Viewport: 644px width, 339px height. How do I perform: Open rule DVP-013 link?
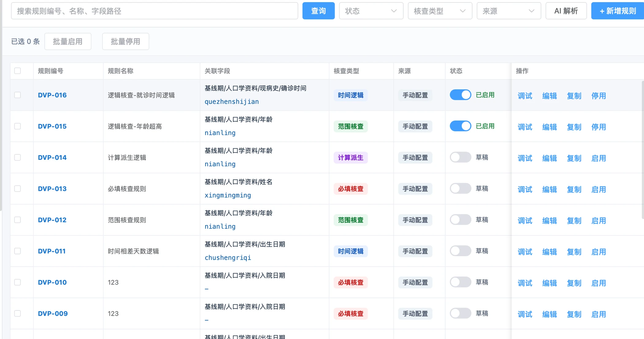(x=52, y=189)
